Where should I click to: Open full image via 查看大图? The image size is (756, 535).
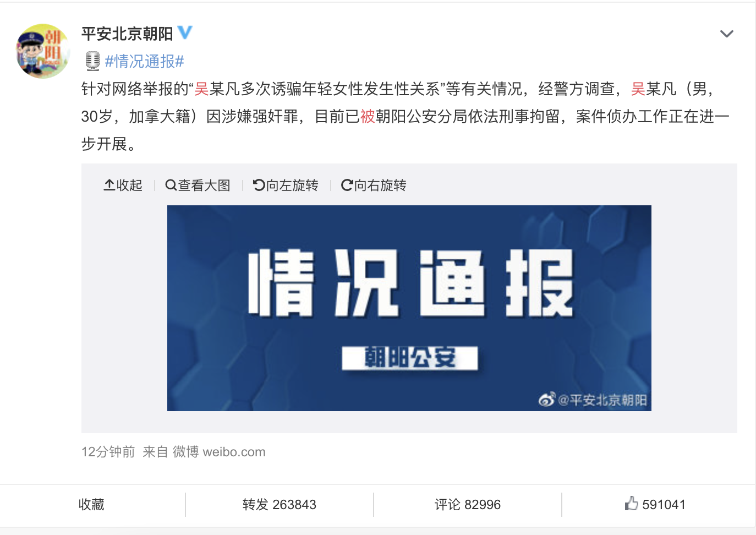(198, 185)
